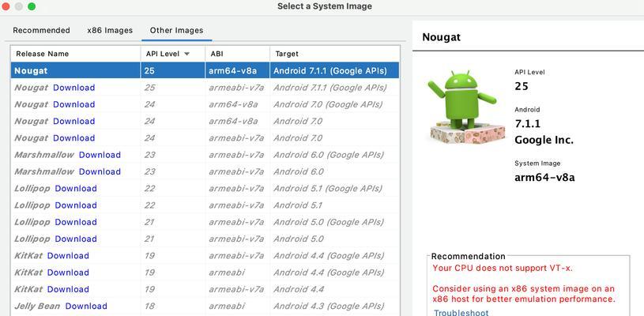Select the Other Images tab
This screenshot has width=644, height=316.
point(177,30)
